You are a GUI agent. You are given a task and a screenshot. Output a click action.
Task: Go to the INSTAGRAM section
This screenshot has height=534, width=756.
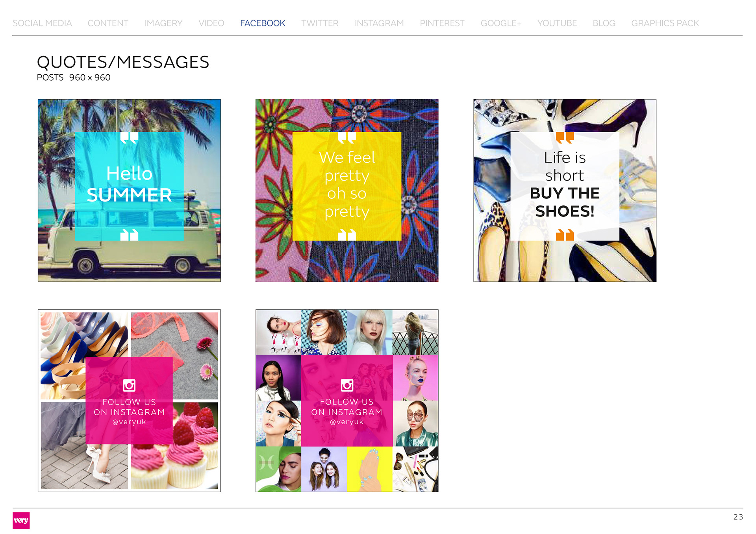tap(379, 23)
